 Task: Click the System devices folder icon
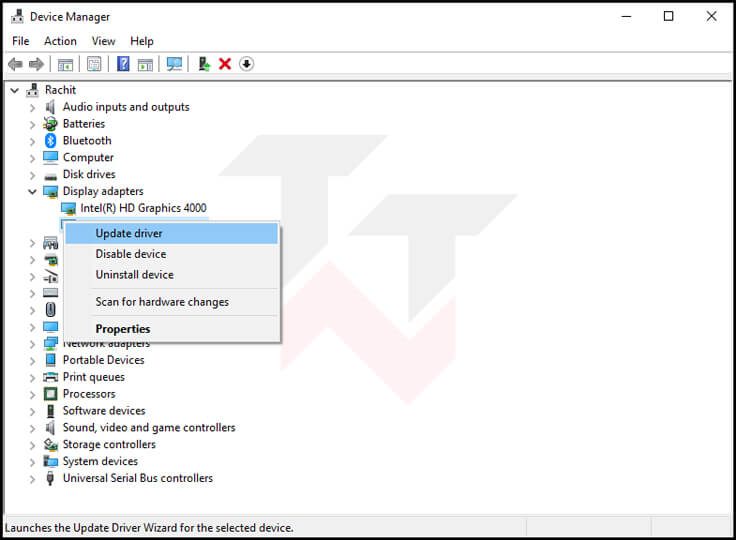(x=50, y=461)
